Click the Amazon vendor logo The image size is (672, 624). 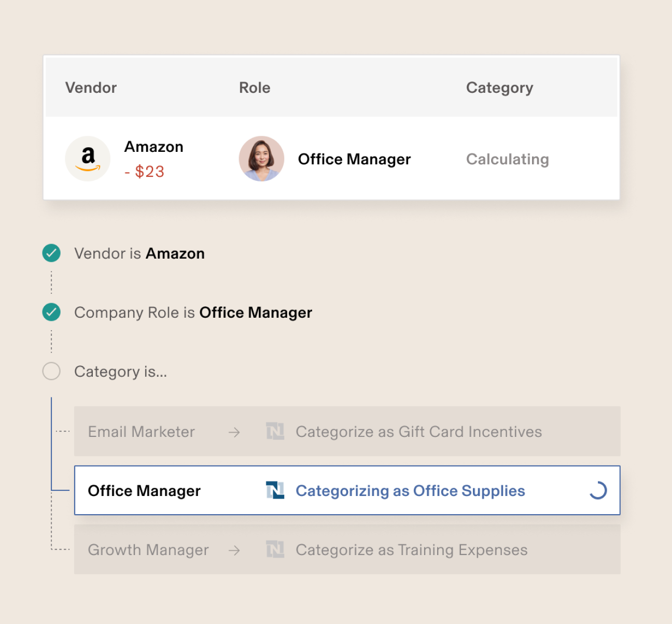point(88,159)
